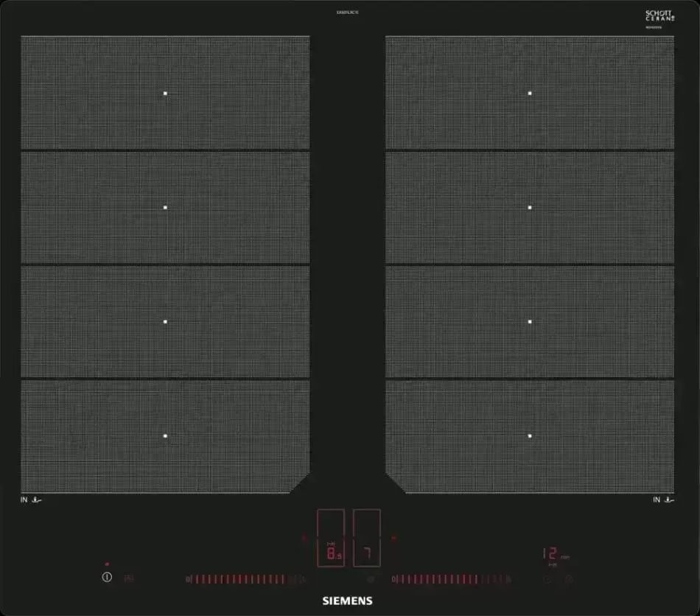Image resolution: width=700 pixels, height=616 pixels.
Task: Tap center dot of top-right cooking zone
Action: coord(530,94)
